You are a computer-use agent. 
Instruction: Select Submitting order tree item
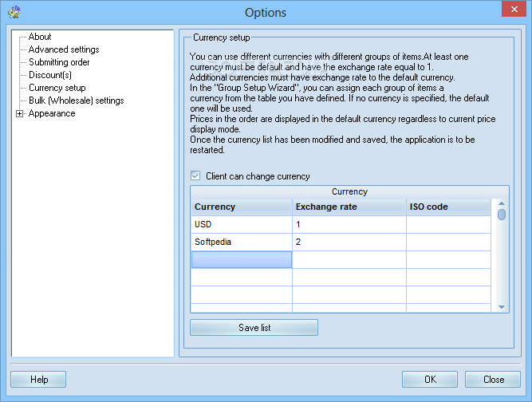59,62
